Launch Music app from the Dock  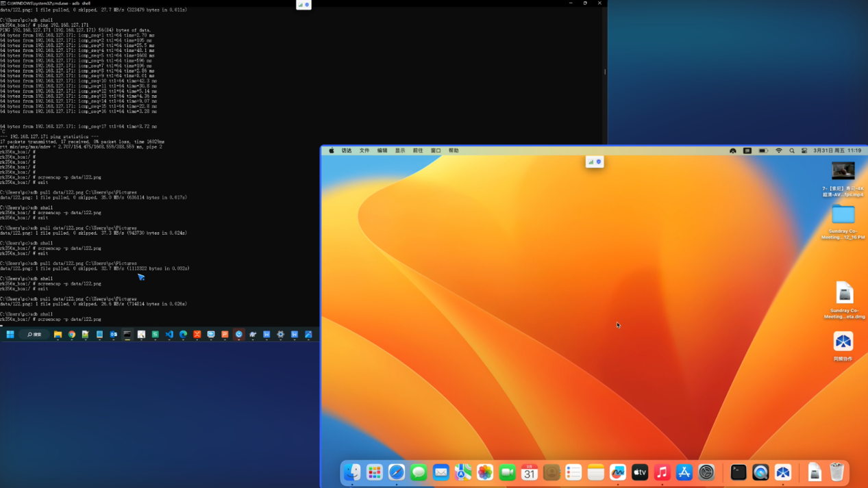coord(662,472)
